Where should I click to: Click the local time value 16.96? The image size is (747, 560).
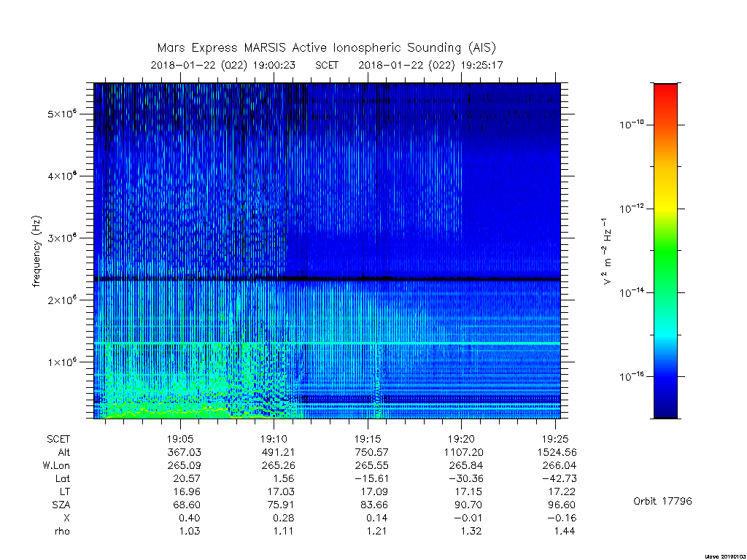(187, 491)
